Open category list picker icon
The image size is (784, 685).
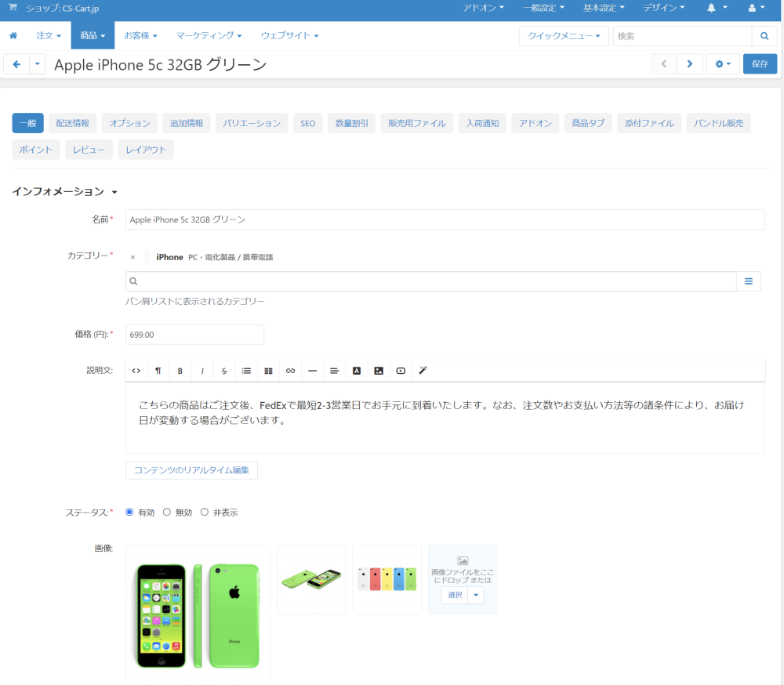click(749, 281)
